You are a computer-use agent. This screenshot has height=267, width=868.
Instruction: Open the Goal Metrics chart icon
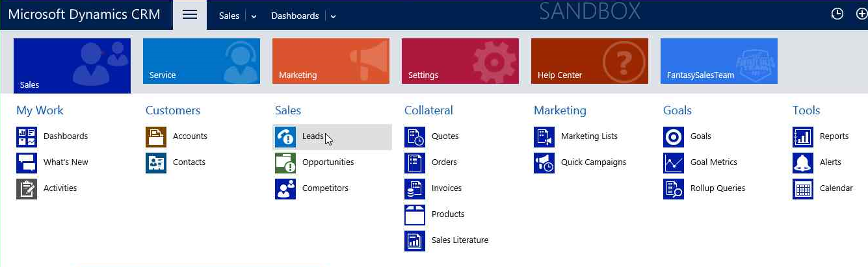(x=674, y=163)
